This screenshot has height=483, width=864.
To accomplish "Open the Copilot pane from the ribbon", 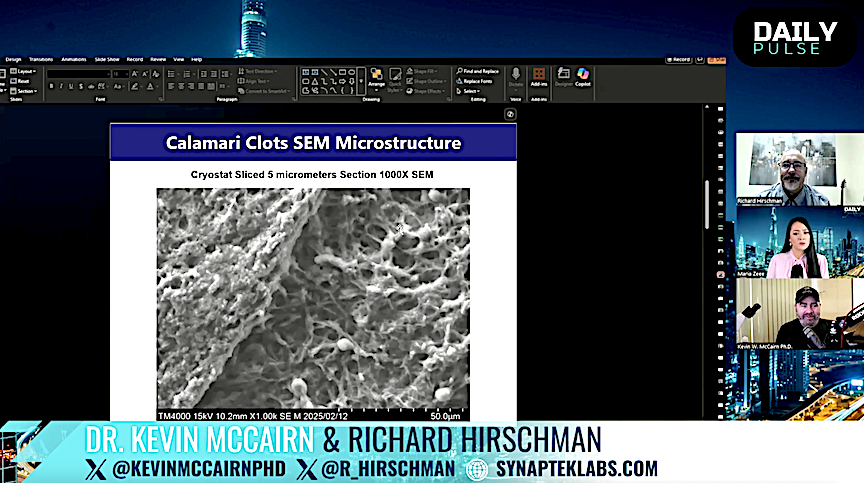I will 583,77.
